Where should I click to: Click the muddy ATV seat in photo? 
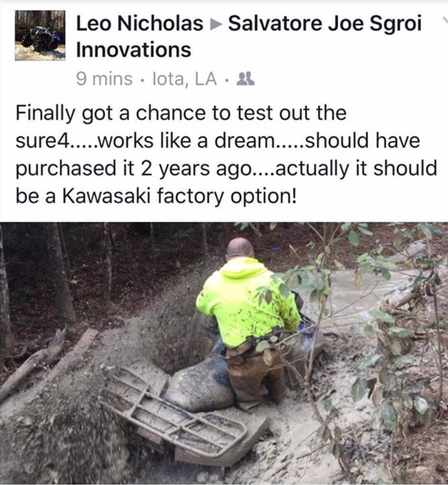(198, 383)
